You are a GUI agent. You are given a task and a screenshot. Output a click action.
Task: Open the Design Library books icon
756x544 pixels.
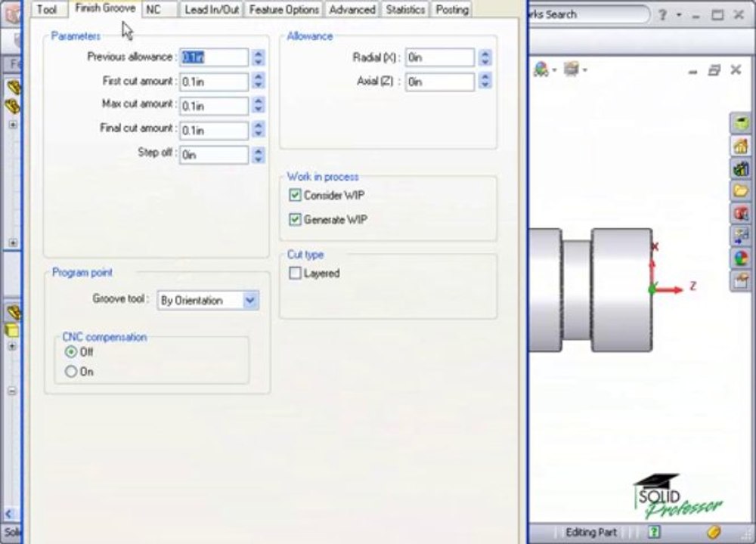(741, 168)
